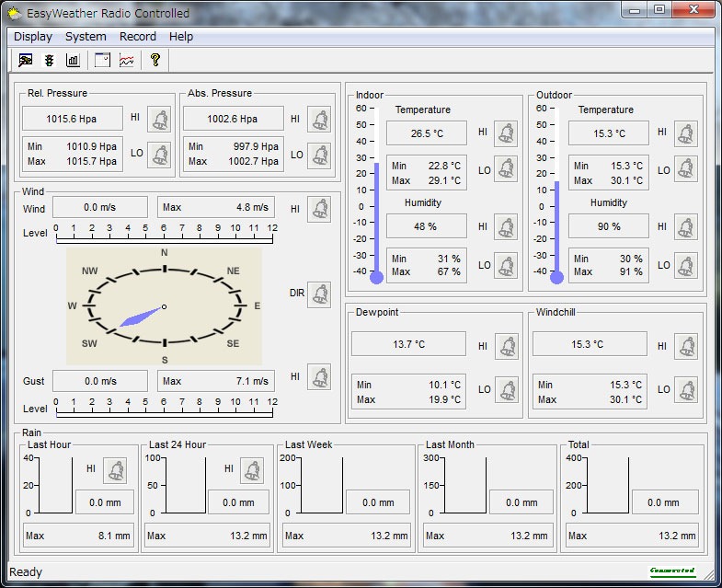Toggle Abs. Pressure LO alarm bell
The height and width of the screenshot is (588, 722).
[319, 155]
